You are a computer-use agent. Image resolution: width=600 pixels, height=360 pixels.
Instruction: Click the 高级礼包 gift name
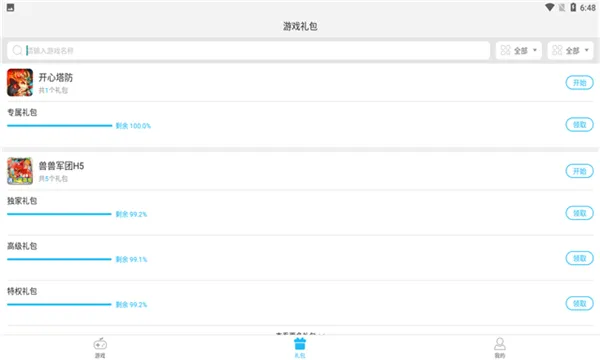click(22, 246)
